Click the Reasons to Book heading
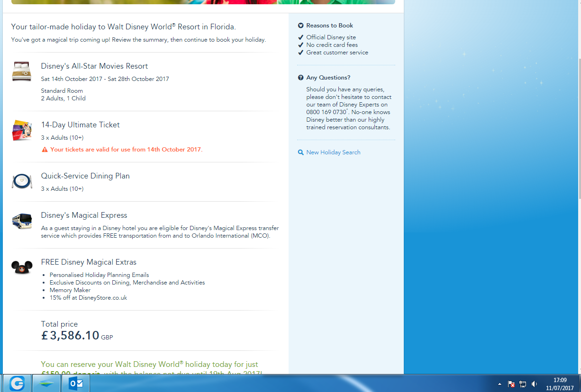Screen dimensions: 581x392 coord(329,26)
